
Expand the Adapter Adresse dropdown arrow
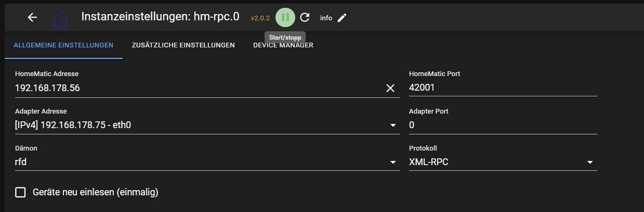(x=393, y=126)
